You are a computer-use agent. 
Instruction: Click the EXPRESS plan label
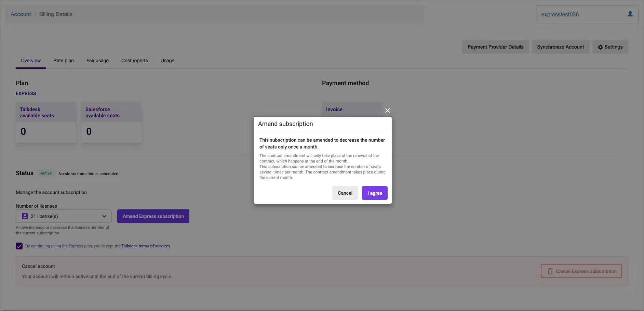26,93
